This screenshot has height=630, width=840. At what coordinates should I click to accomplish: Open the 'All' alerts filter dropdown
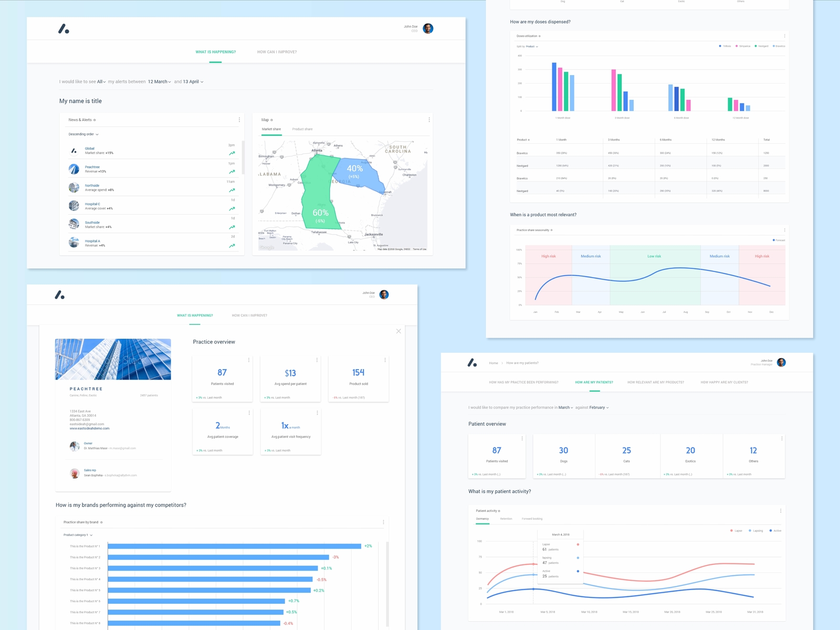tap(101, 82)
